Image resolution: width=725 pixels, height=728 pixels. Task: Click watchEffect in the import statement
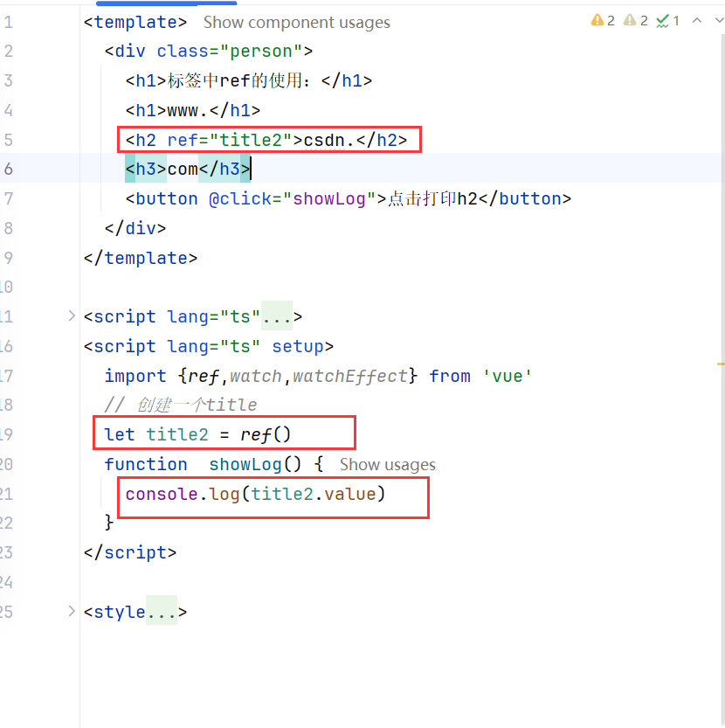click(x=350, y=376)
